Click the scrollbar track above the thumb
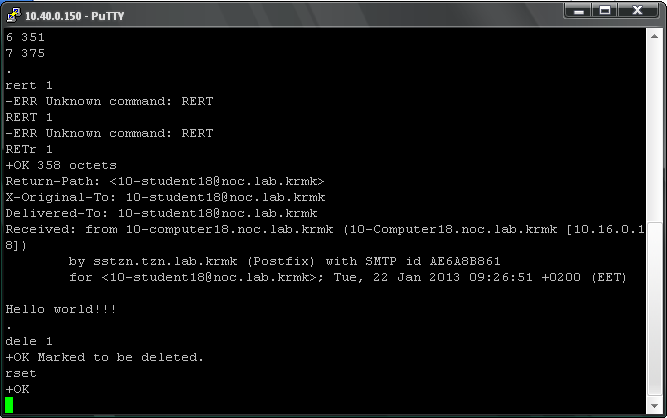 (x=654, y=133)
